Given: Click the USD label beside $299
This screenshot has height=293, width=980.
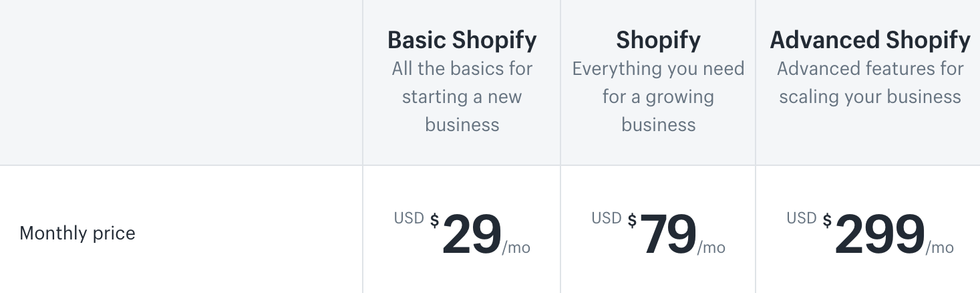Looking at the screenshot, I should 802,218.
